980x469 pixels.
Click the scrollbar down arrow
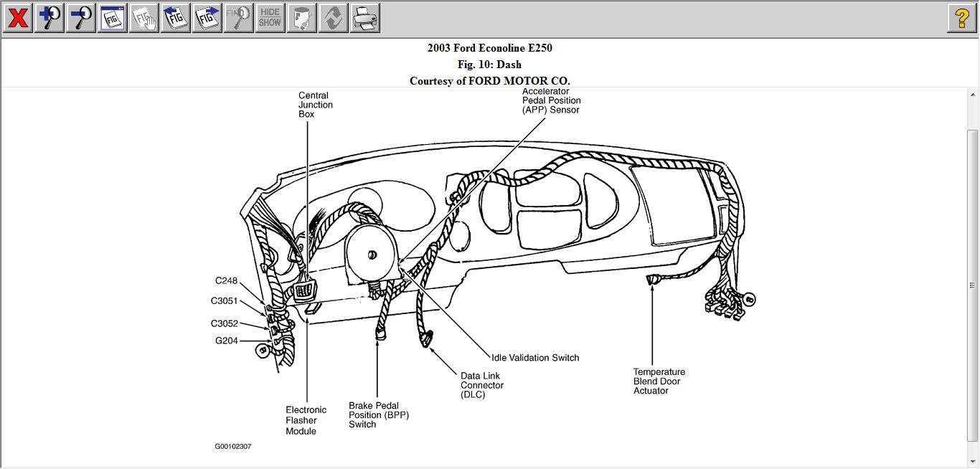pyautogui.click(x=973, y=461)
